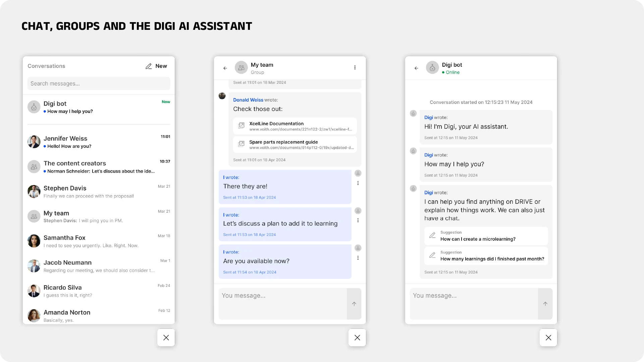
Task: Click The content creators group avatar icon
Action: click(x=34, y=167)
